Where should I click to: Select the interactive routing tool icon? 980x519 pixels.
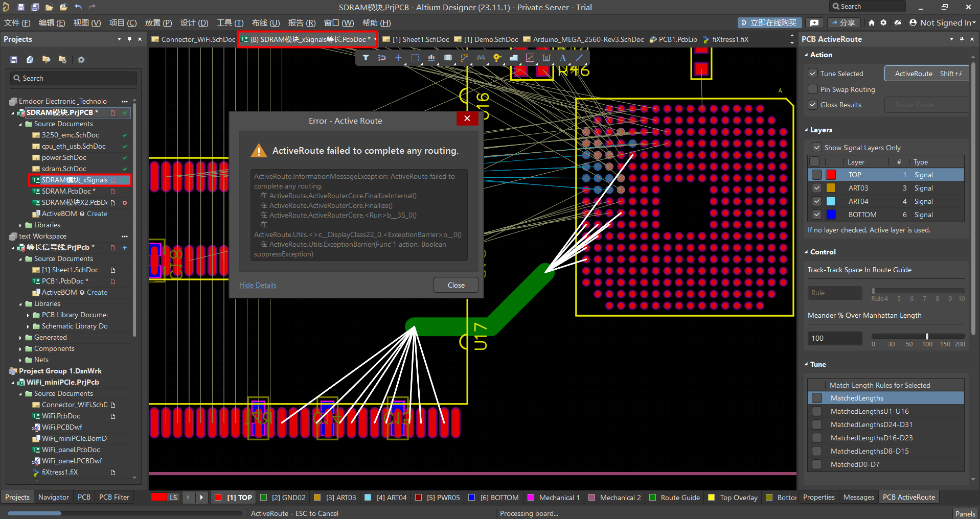pos(464,58)
